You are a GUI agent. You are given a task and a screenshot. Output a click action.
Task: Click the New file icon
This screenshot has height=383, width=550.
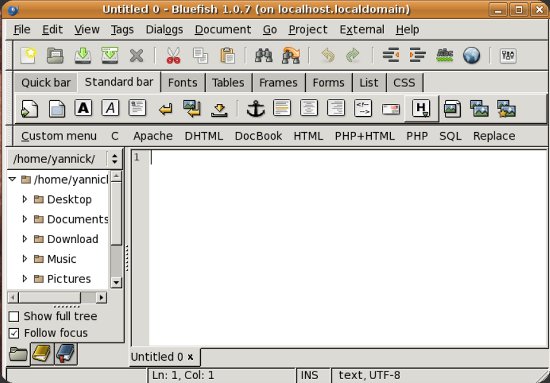click(28, 55)
